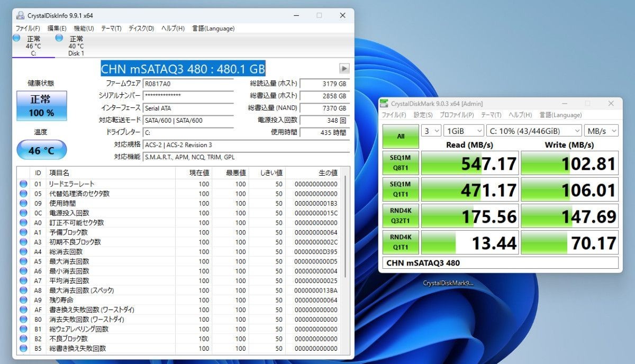
Task: Open target drive dropdown C: 10%
Action: [x=533, y=131]
